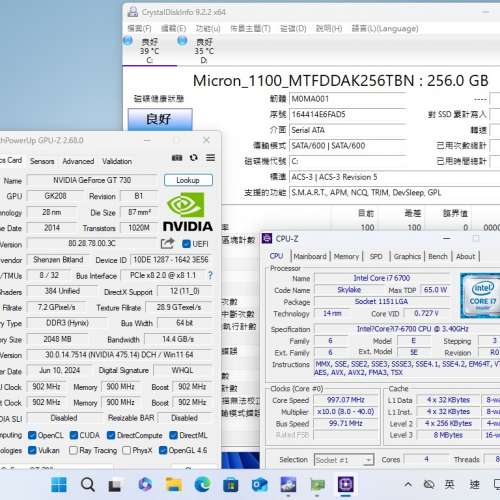Open the 功能(u) menu in CrystalDiskInfo
This screenshot has width=500, height=500.
tap(208, 29)
